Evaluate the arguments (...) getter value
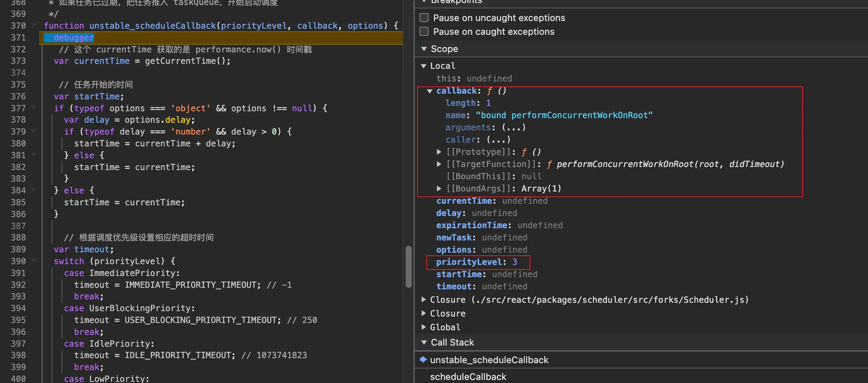 [x=514, y=128]
